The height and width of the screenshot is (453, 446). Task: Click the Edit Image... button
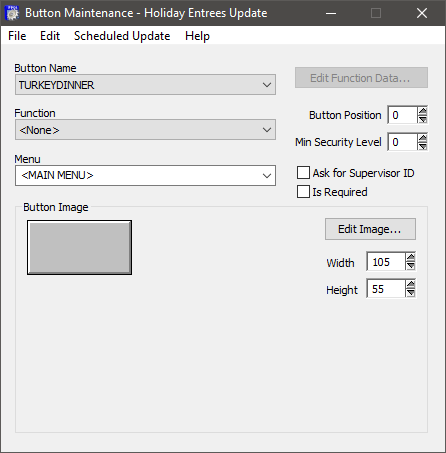[370, 229]
